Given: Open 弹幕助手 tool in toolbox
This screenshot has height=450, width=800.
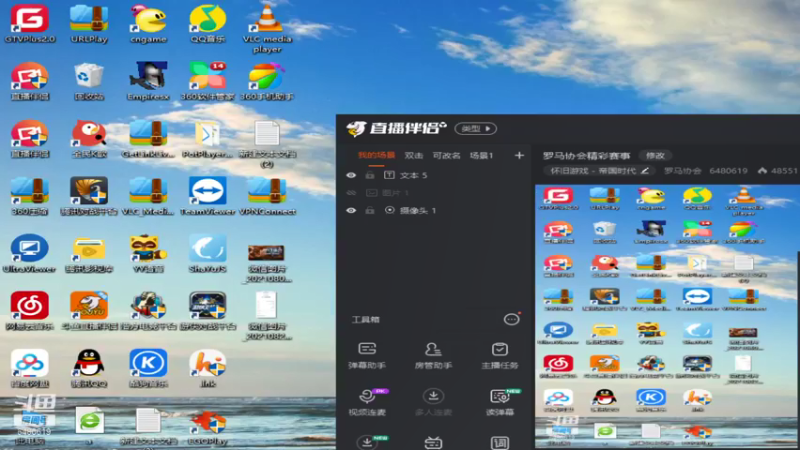Looking at the screenshot, I should [x=367, y=356].
